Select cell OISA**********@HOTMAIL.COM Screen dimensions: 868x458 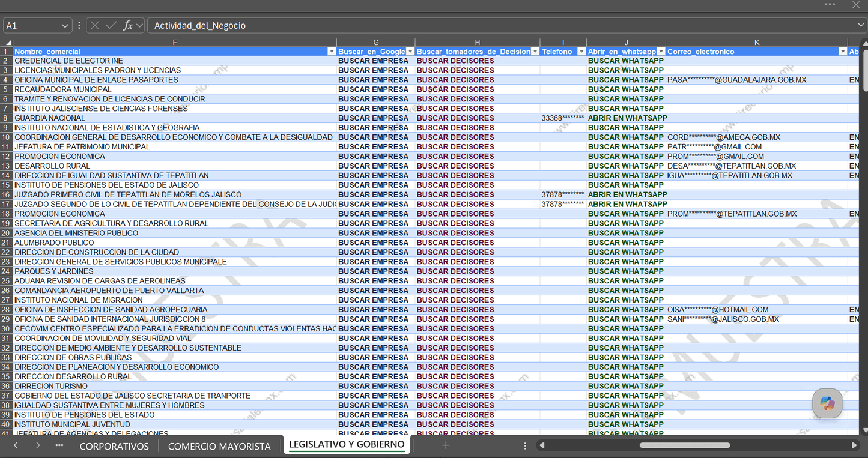(757, 310)
